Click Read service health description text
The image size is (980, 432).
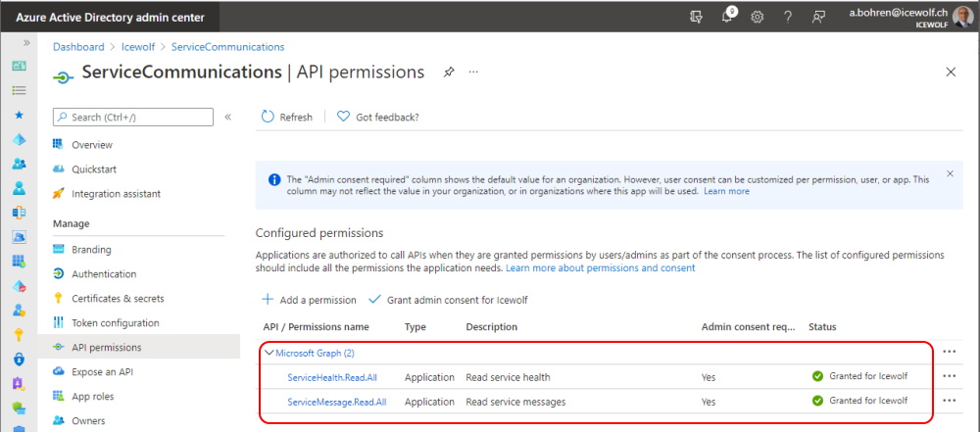pyautogui.click(x=508, y=377)
